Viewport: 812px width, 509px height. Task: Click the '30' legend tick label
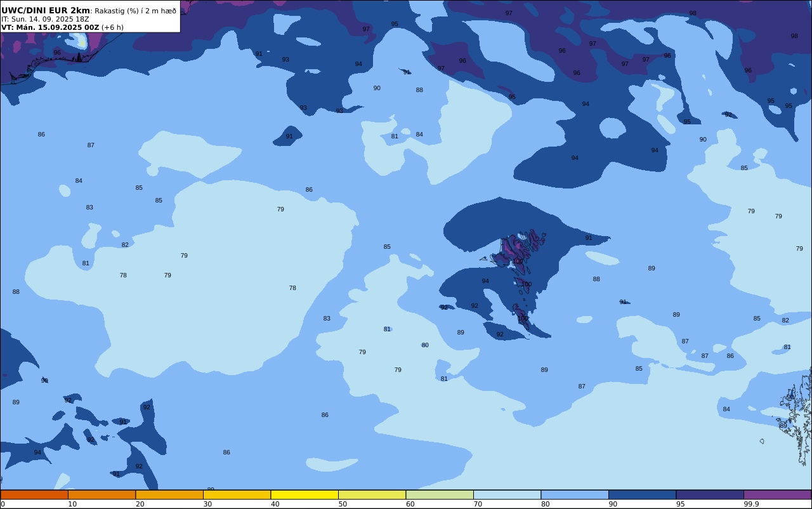point(207,504)
